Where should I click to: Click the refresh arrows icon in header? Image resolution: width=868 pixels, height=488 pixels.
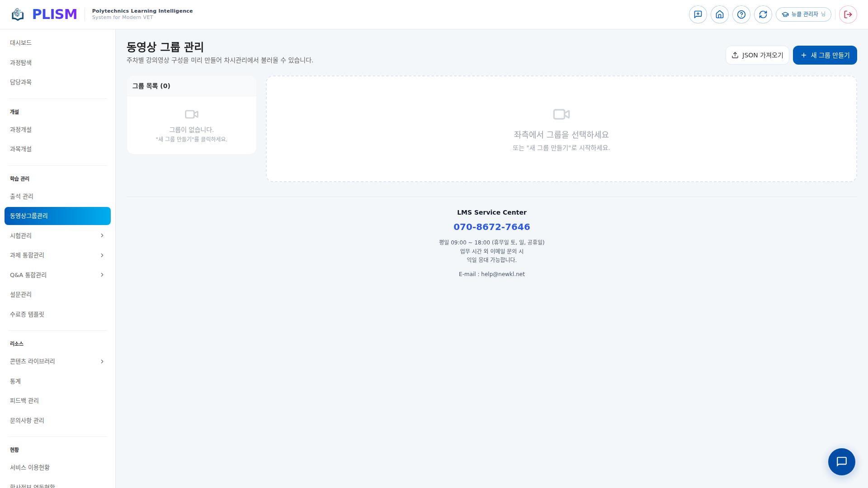pyautogui.click(x=763, y=14)
